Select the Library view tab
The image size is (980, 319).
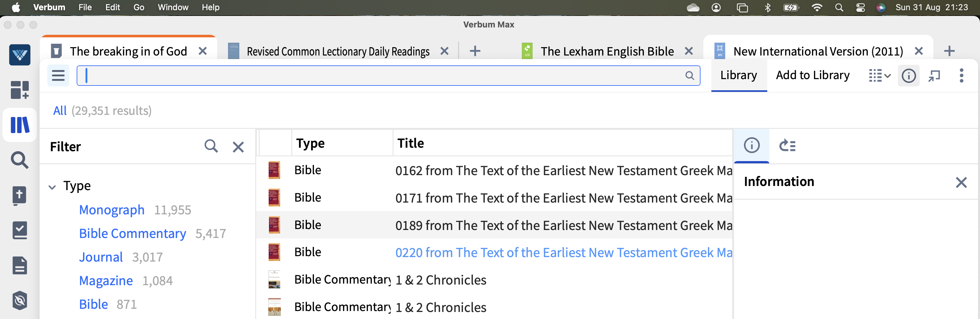739,75
